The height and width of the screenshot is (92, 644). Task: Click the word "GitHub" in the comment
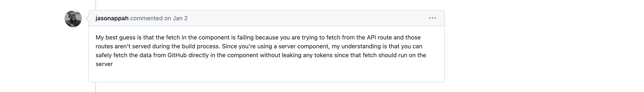click(x=177, y=55)
